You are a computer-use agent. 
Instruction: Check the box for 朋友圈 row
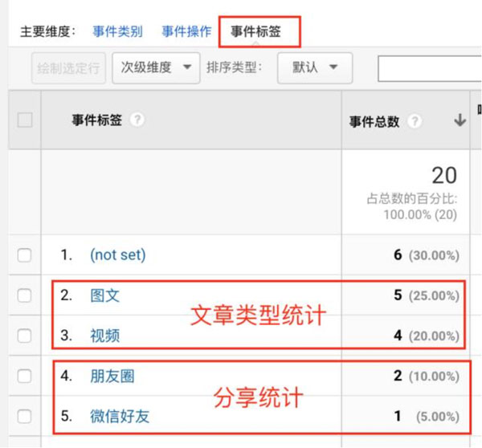tap(25, 376)
